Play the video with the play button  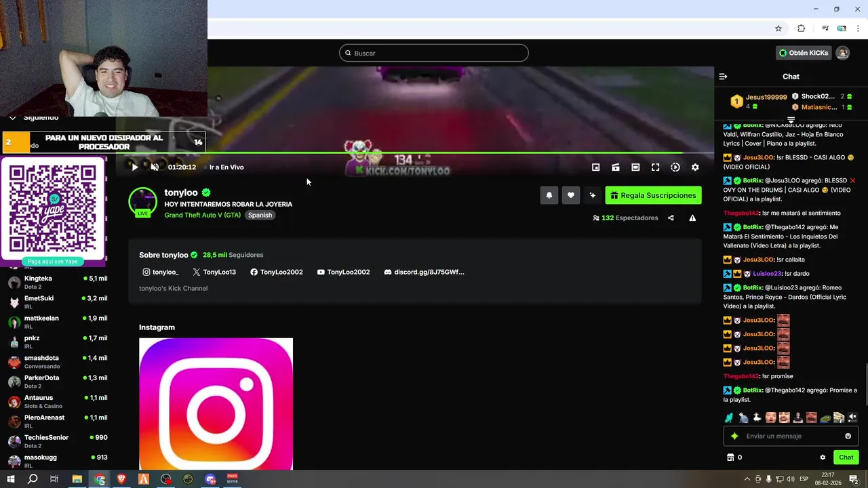[134, 167]
